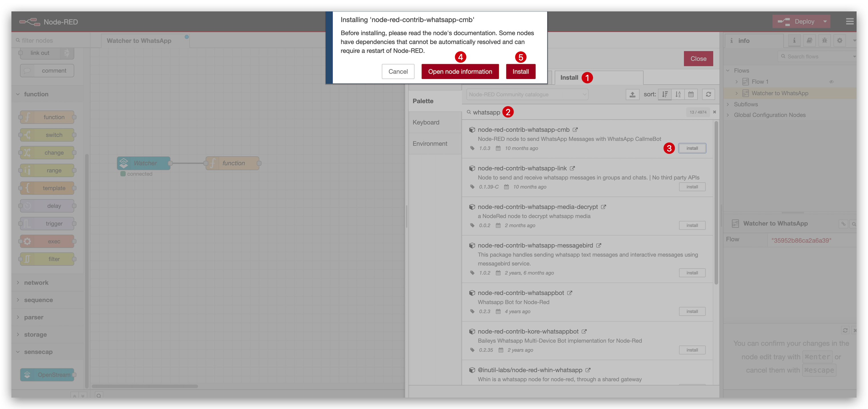Click Open node information button

click(x=460, y=71)
